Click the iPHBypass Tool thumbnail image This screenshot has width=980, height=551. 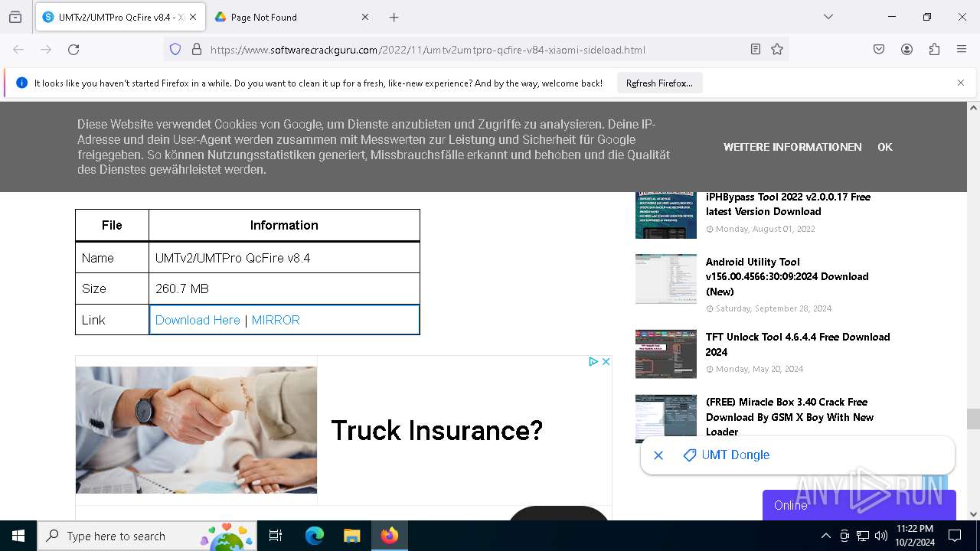coord(666,215)
